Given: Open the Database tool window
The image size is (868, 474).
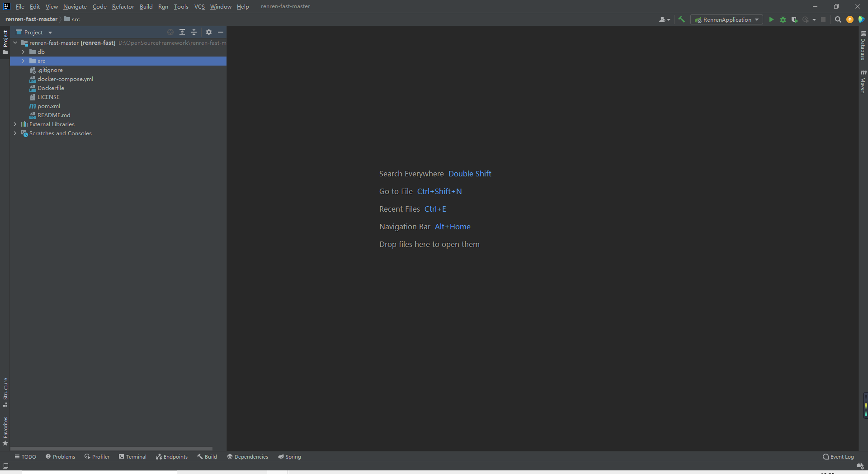Looking at the screenshot, I should 863,45.
